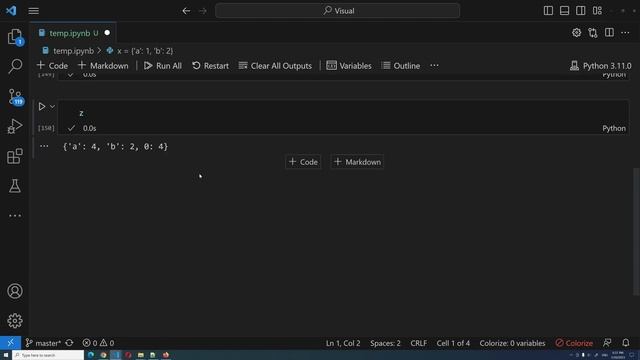Open the Explorer view in activity bar
This screenshot has width=640, height=360.
coord(15,37)
